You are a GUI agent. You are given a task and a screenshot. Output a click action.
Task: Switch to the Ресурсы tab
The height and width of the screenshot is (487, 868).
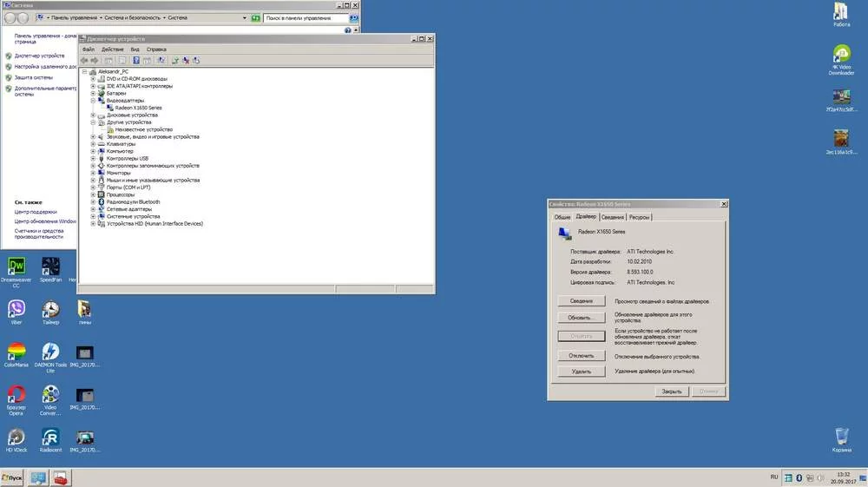point(639,217)
